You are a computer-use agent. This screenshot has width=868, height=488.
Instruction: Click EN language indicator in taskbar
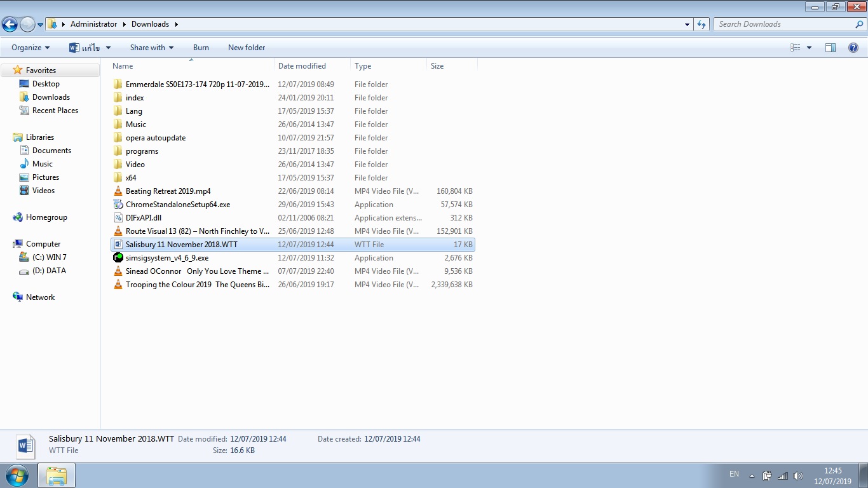point(734,474)
